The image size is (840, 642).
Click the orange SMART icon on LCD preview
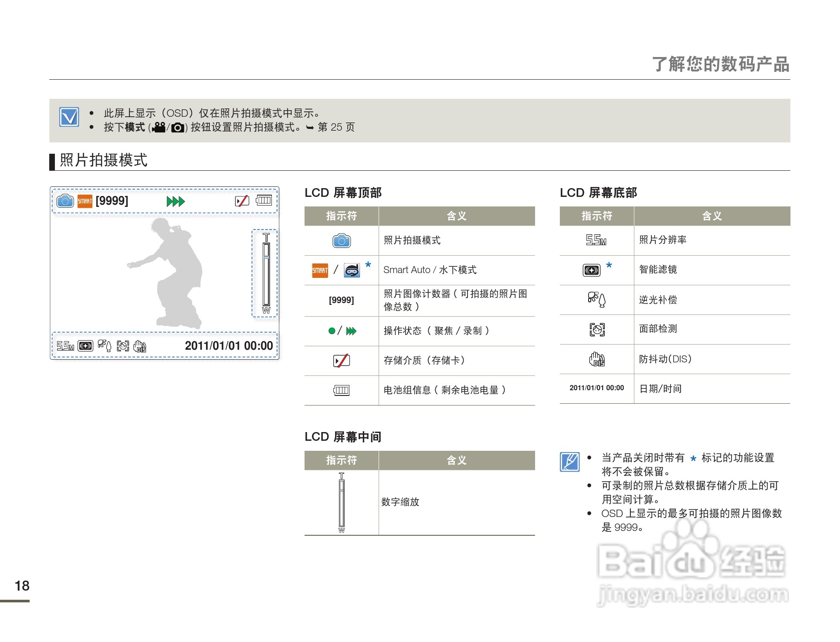click(x=85, y=201)
